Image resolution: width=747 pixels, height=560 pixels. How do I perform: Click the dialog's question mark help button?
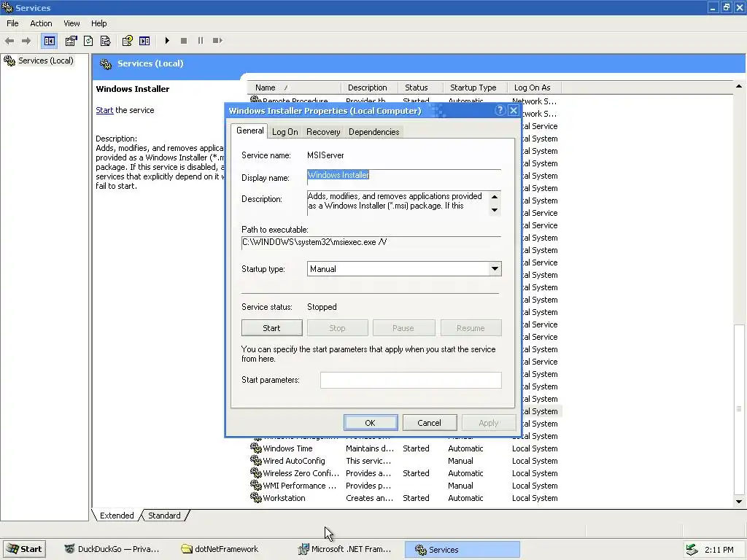(x=499, y=111)
